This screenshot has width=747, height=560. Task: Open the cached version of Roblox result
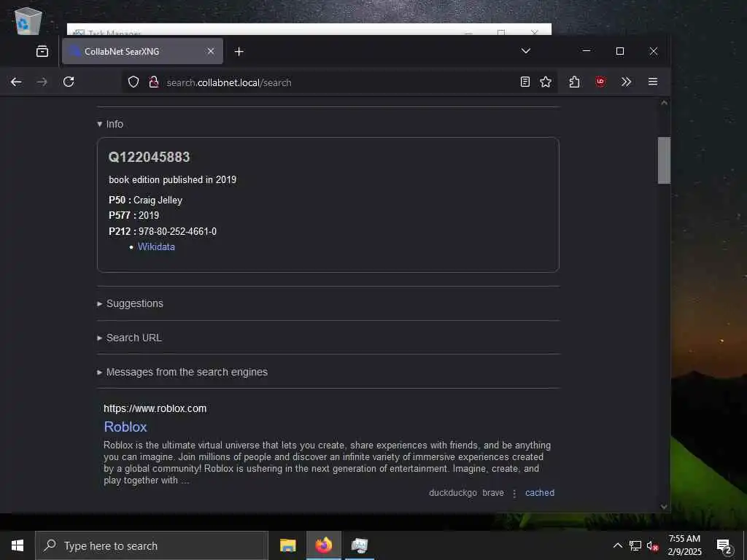(x=540, y=492)
